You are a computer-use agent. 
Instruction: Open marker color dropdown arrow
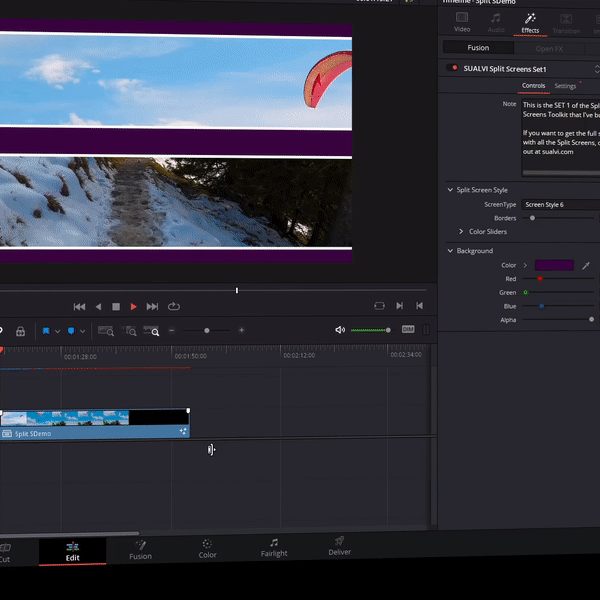point(82,331)
